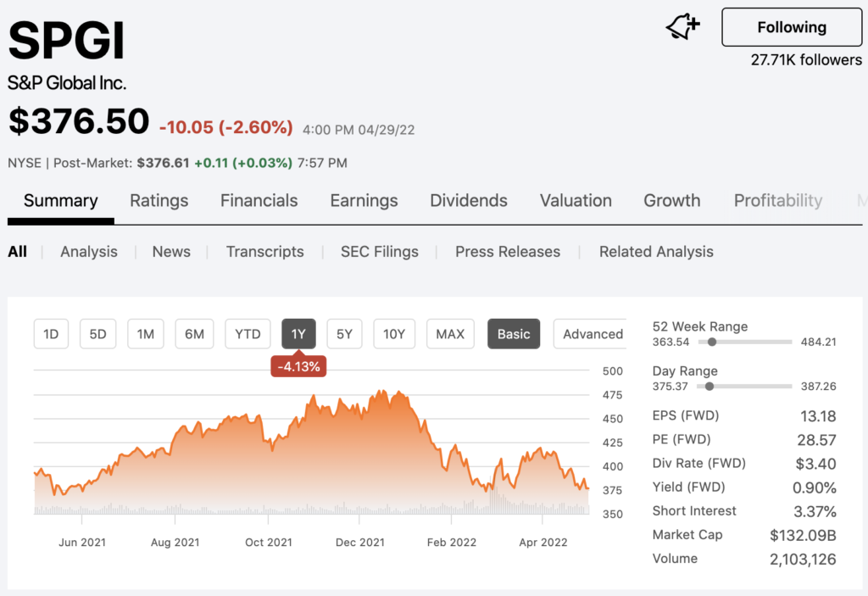This screenshot has height=596, width=868.
Task: Show Press Releases
Action: [x=508, y=252]
